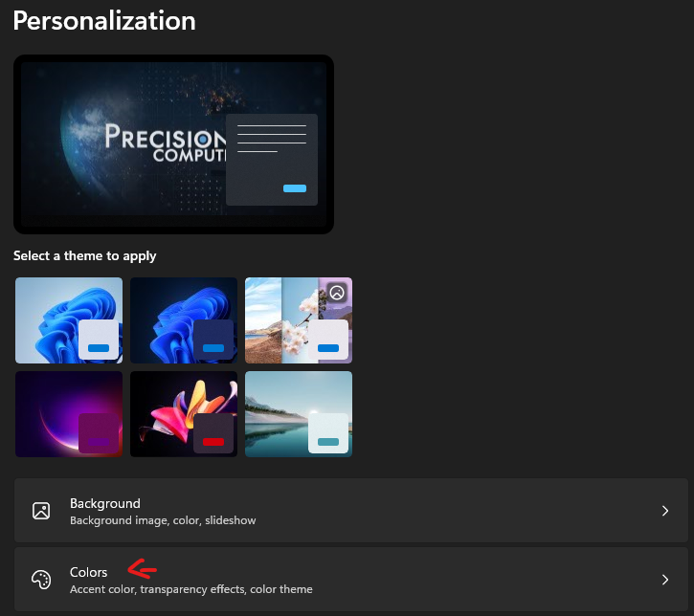Open the Background settings label
694x616 pixels.
tap(105, 503)
